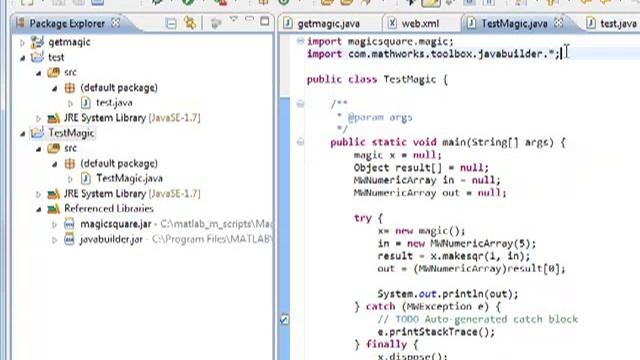The image size is (640, 360).
Task: Collapse All in Package Explorer toolbar
Action: coord(171,23)
